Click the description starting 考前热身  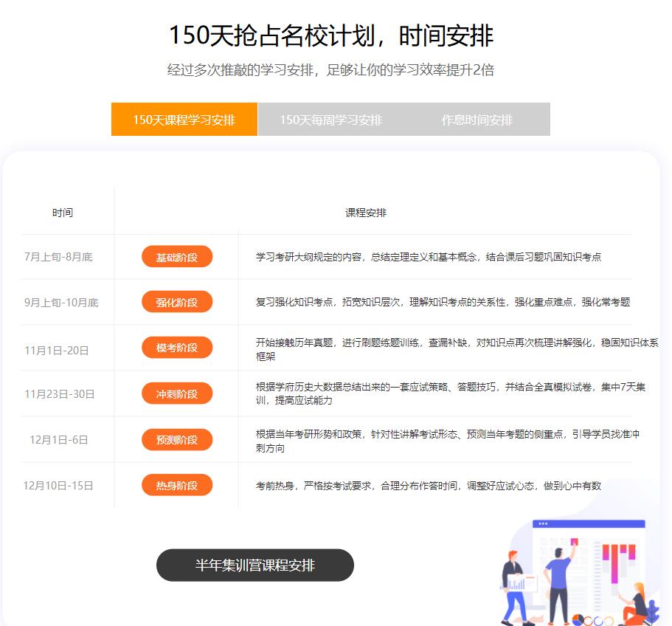(429, 485)
